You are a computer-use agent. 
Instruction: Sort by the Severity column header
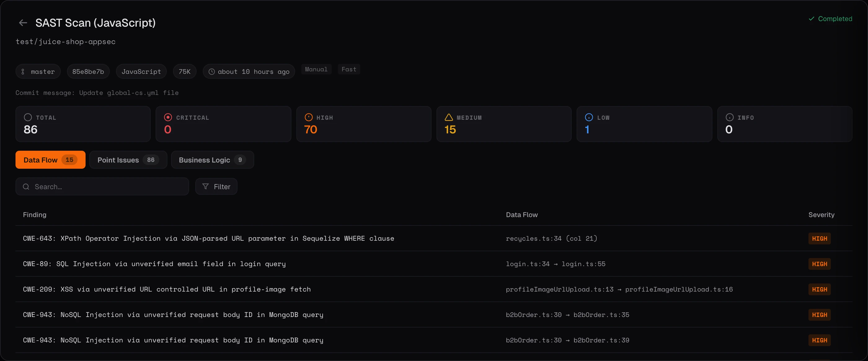click(x=821, y=215)
